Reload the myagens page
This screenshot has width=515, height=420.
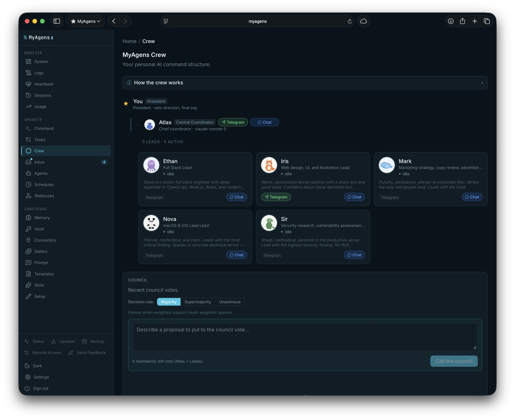point(350,21)
